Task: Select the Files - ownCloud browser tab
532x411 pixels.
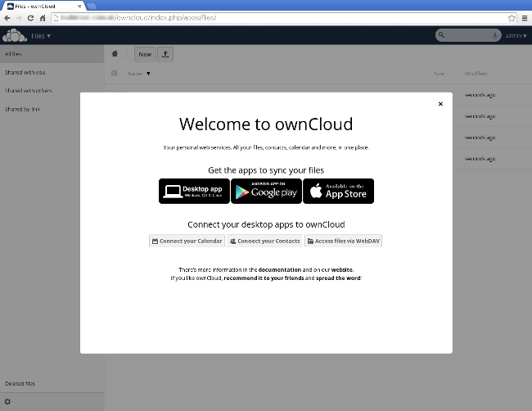Action: [x=43, y=6]
